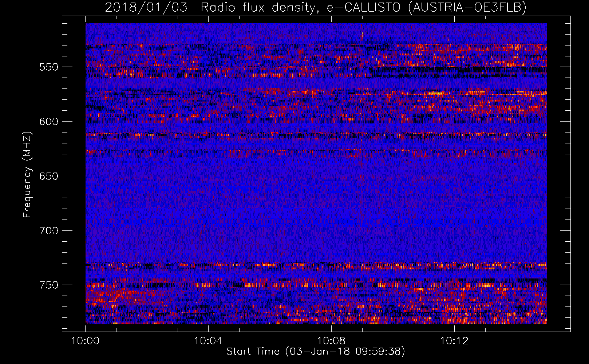Select the 650 frequency axis label
Viewport: 589px width, 364px height.
tap(49, 176)
